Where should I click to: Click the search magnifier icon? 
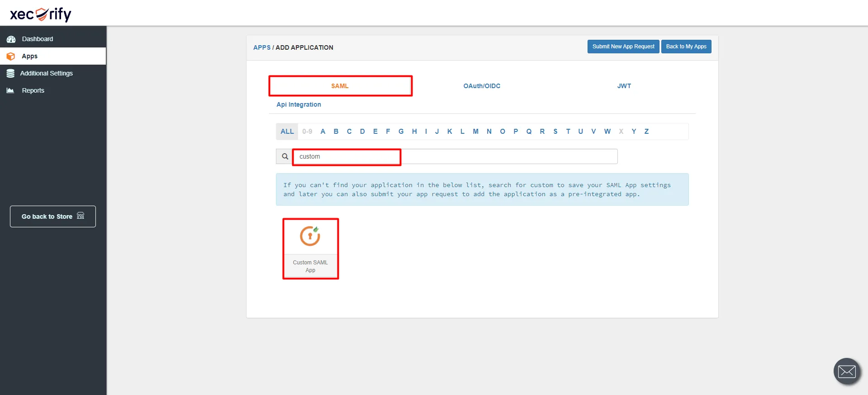285,156
